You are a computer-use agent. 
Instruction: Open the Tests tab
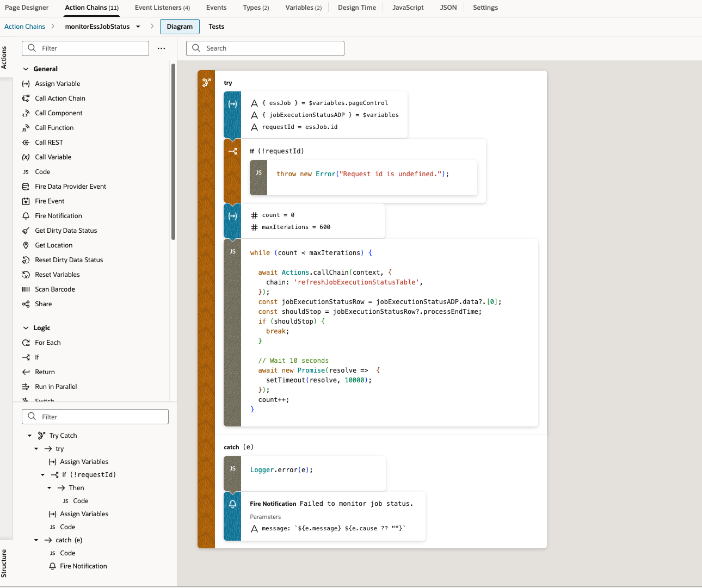point(216,27)
